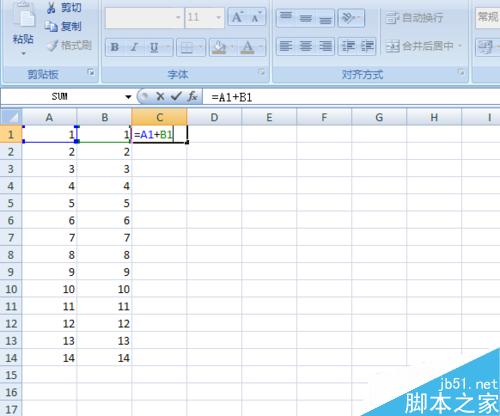500x416 pixels.
Task: Toggle middle vertical alignment
Action: (305, 17)
